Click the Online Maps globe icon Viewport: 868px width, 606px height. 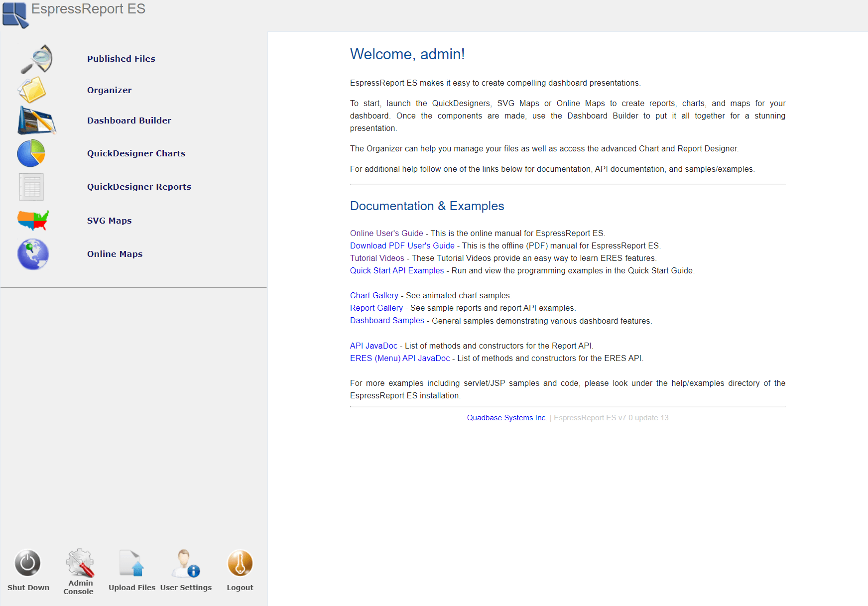33,254
